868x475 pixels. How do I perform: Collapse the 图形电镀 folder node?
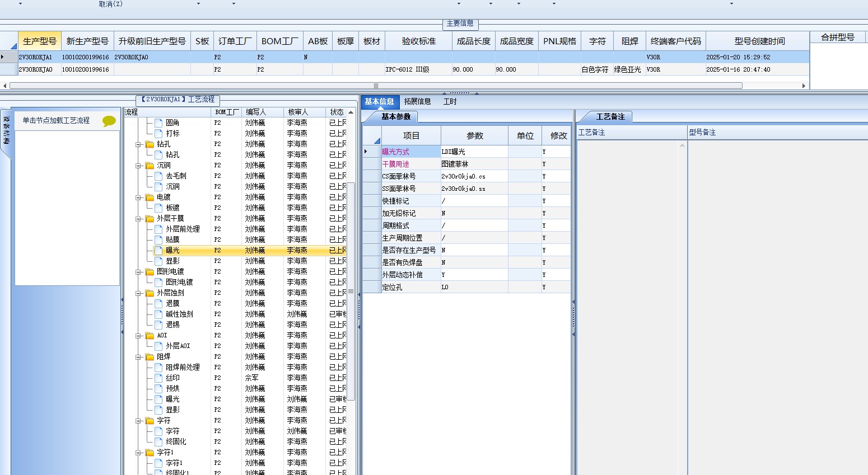(x=138, y=272)
